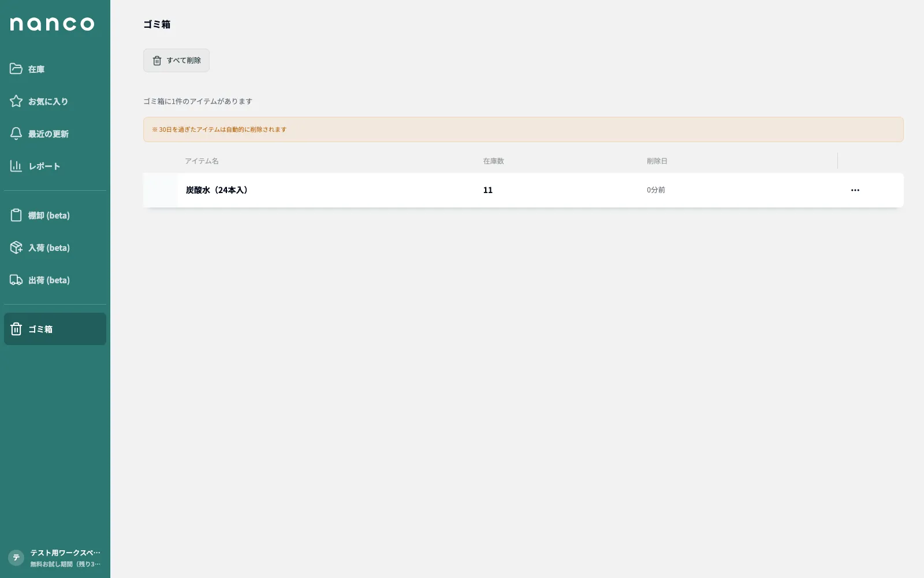Go to お気に入り menu item

pyautogui.click(x=55, y=101)
